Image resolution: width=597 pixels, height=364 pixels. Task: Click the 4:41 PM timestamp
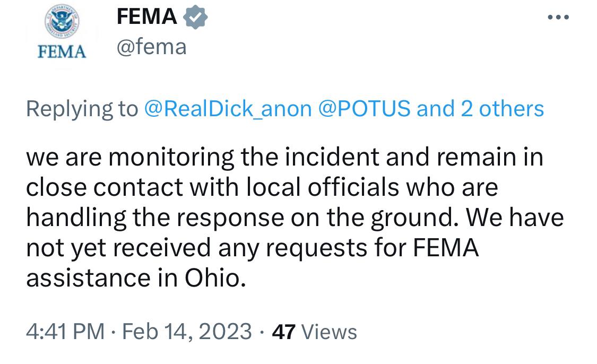[x=65, y=332]
